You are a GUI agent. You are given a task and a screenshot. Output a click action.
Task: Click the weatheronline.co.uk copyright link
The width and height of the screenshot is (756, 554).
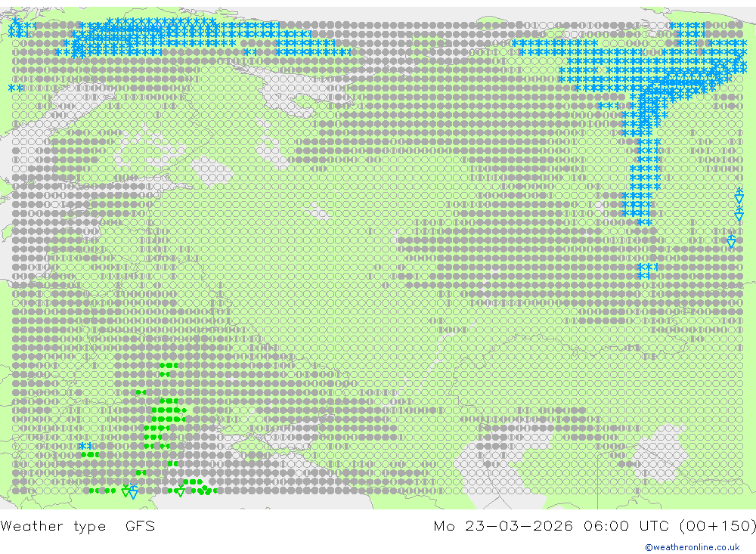tap(692, 547)
